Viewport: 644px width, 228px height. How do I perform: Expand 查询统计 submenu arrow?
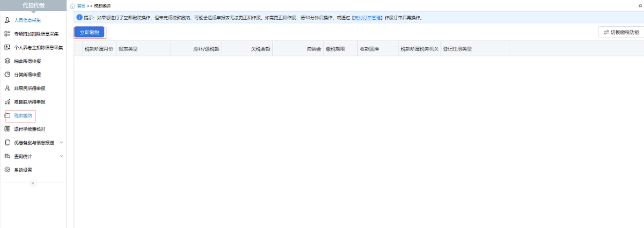[x=61, y=156]
